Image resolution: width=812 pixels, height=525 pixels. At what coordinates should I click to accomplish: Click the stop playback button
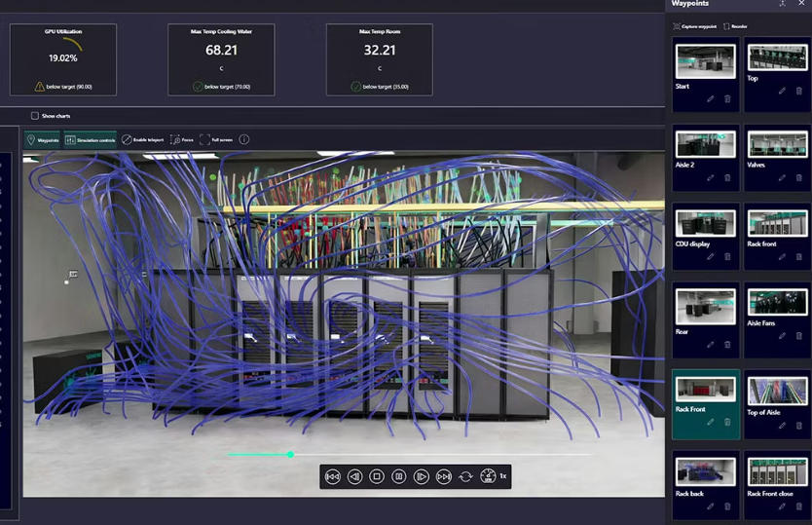pyautogui.click(x=377, y=476)
